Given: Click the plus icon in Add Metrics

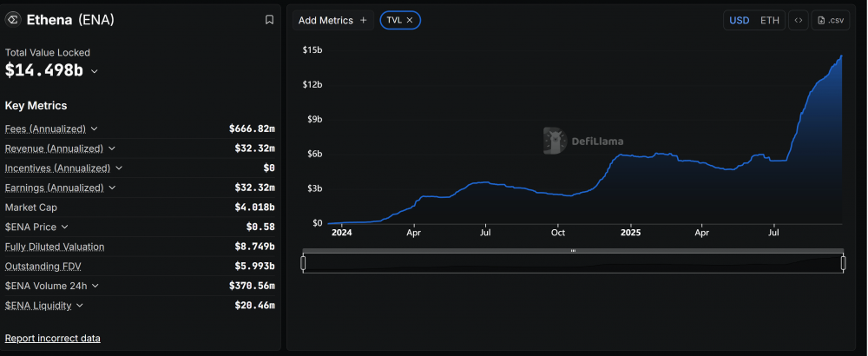Looking at the screenshot, I should pyautogui.click(x=364, y=20).
